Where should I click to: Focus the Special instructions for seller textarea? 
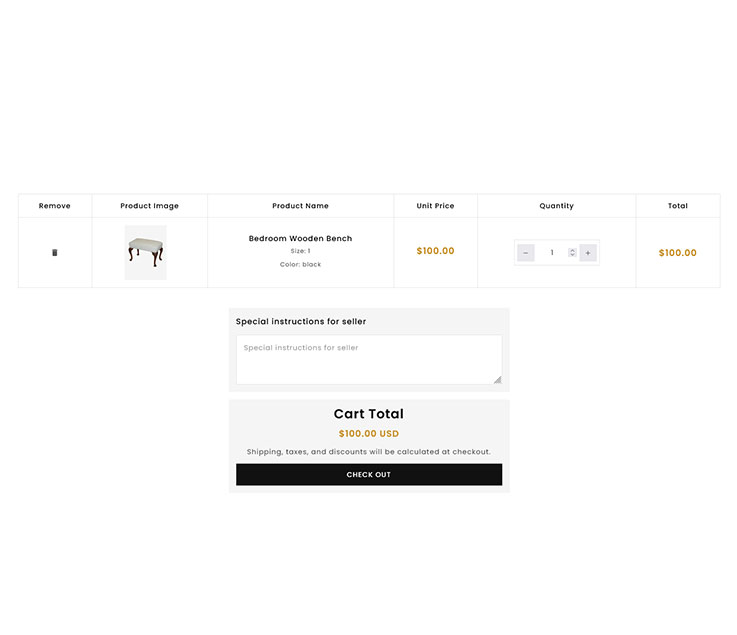point(368,359)
